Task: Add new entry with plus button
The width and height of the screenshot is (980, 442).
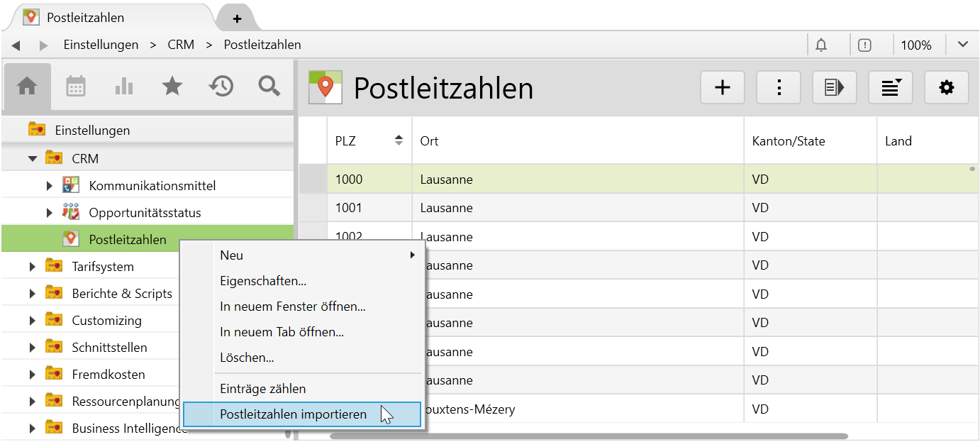Action: coord(722,87)
